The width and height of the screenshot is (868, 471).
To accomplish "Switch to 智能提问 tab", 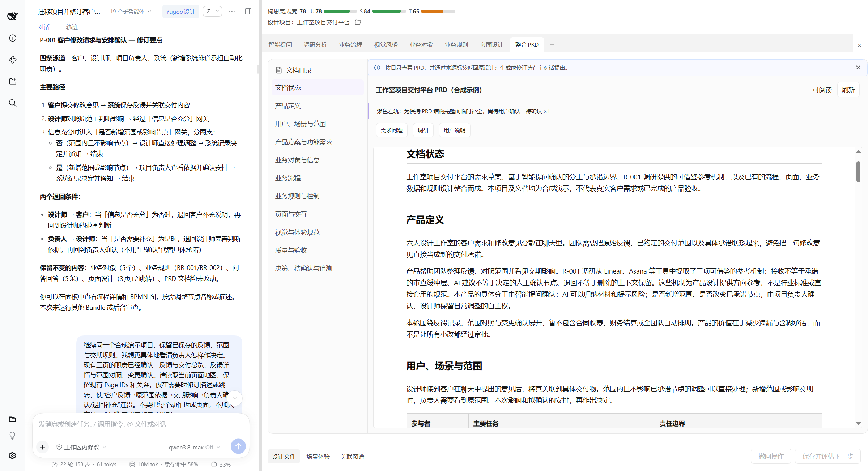I will tap(280, 44).
